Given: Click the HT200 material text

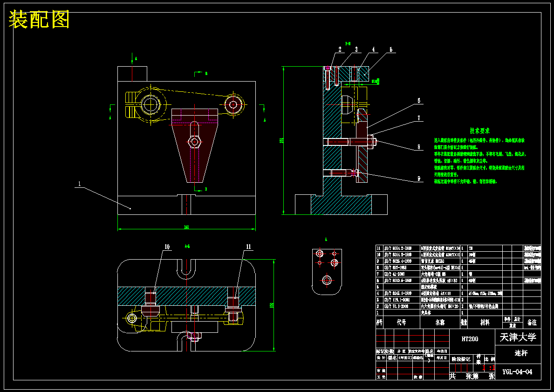Looking at the screenshot, I should pyautogui.click(x=470, y=338).
